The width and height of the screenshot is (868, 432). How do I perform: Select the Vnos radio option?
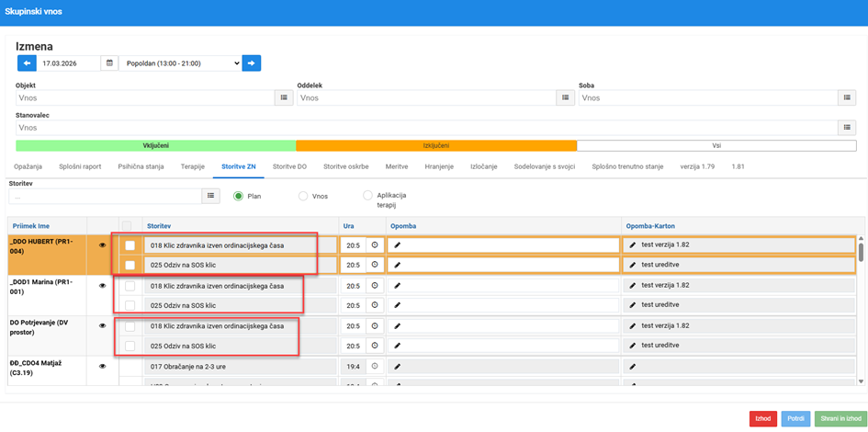click(x=303, y=196)
